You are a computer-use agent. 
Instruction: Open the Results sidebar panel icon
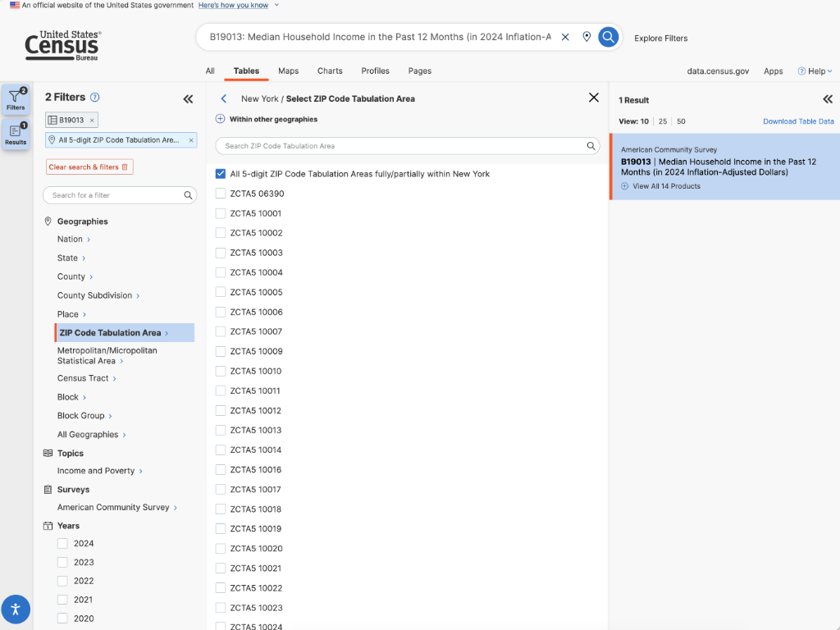16,134
